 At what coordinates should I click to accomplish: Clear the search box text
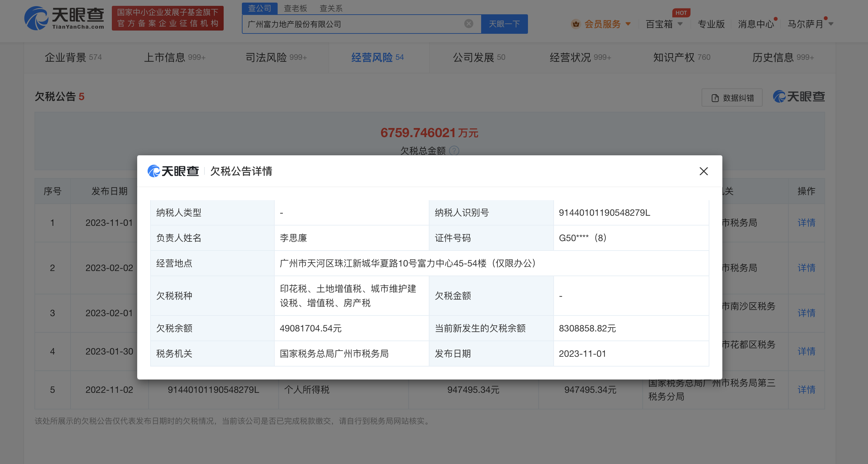(468, 24)
